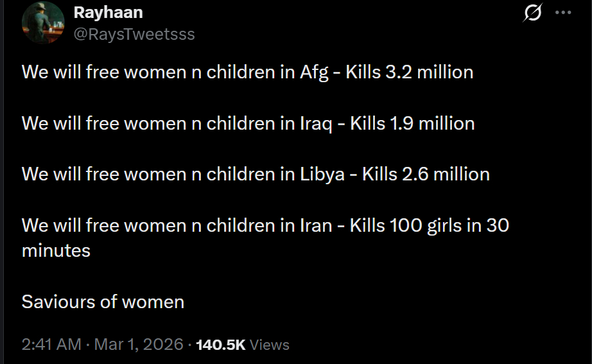Click Rayhaan's profile avatar picture
This screenshot has width=592, height=364.
(x=42, y=22)
